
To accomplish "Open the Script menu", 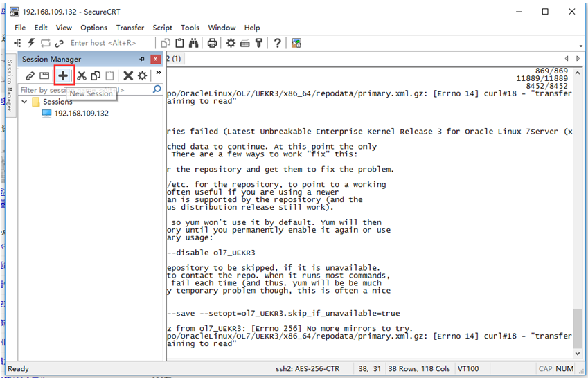I will [x=162, y=28].
